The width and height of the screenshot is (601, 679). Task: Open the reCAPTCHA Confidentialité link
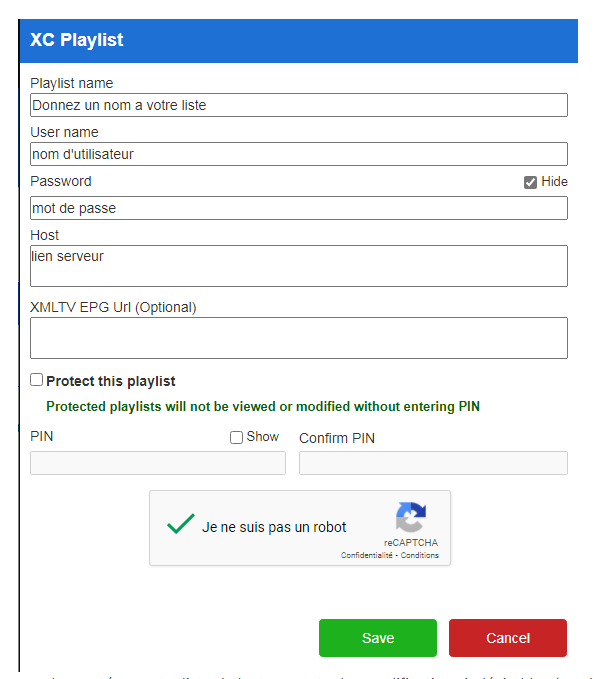[x=368, y=555]
